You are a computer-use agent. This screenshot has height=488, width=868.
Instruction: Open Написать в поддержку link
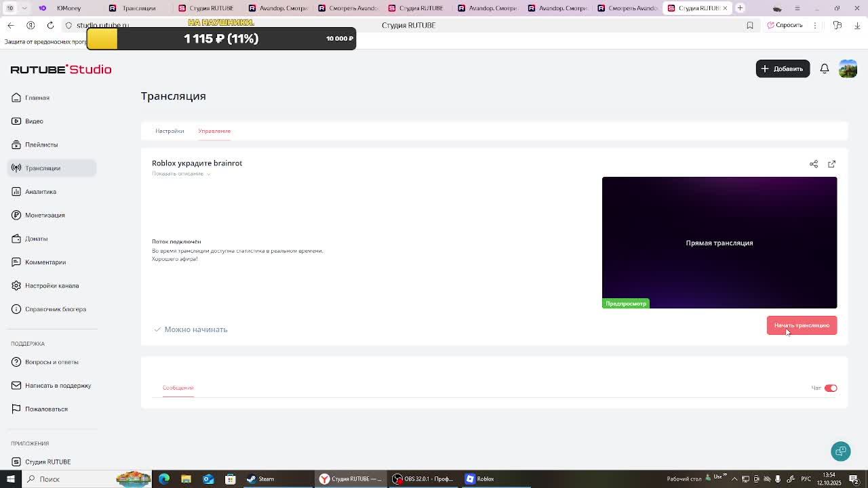coord(52,386)
